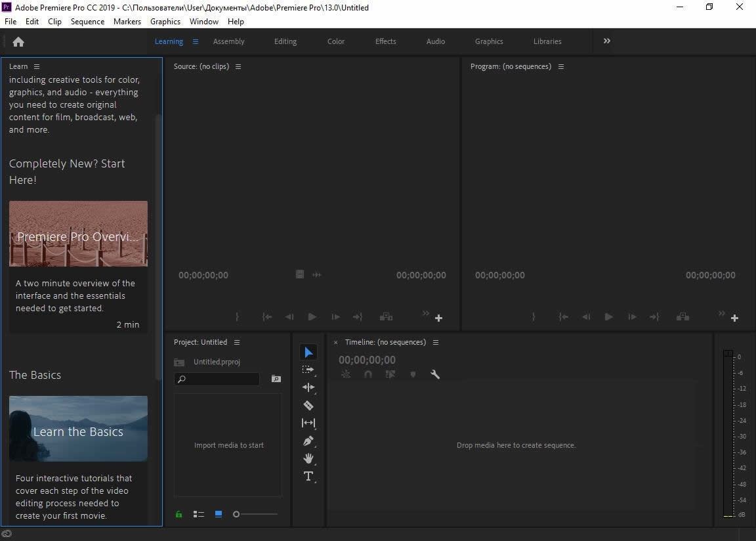
Task: Click Program monitor Go to In button
Action: click(x=563, y=317)
